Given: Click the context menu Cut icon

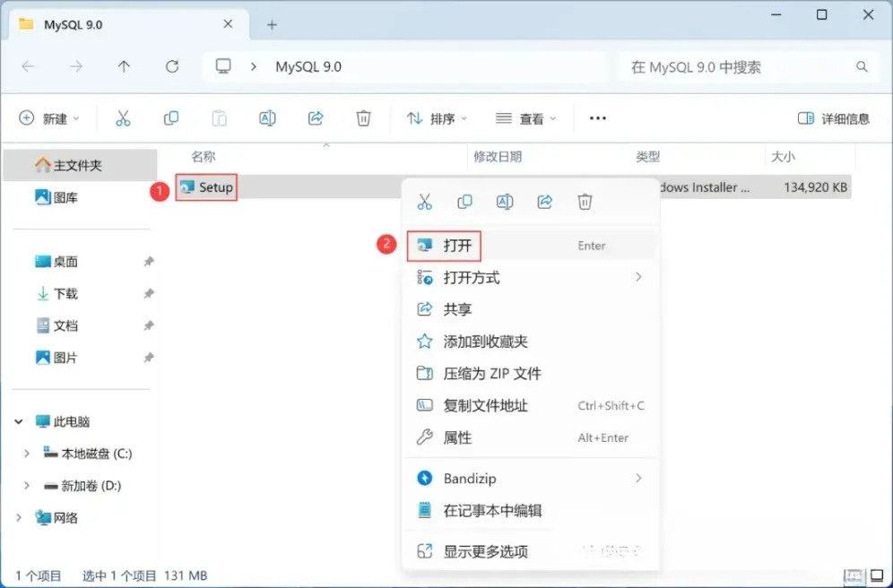Looking at the screenshot, I should [x=425, y=202].
